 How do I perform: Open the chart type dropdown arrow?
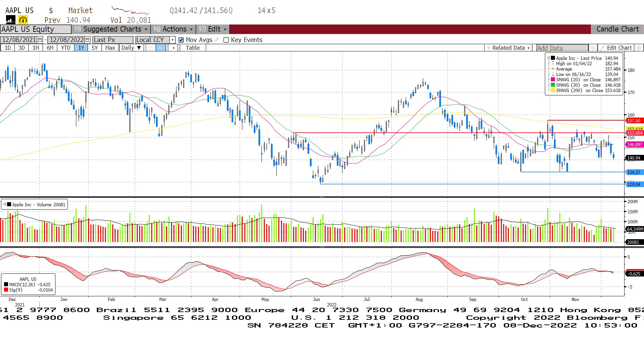point(173,48)
